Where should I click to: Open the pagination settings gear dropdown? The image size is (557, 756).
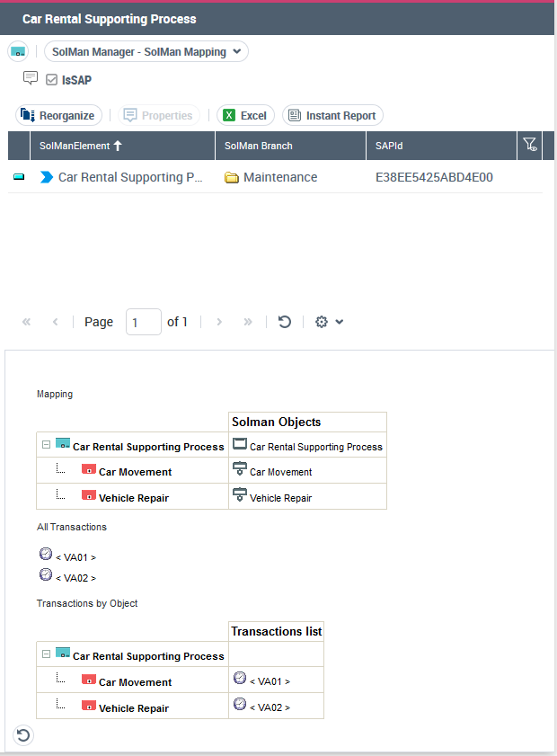click(329, 322)
